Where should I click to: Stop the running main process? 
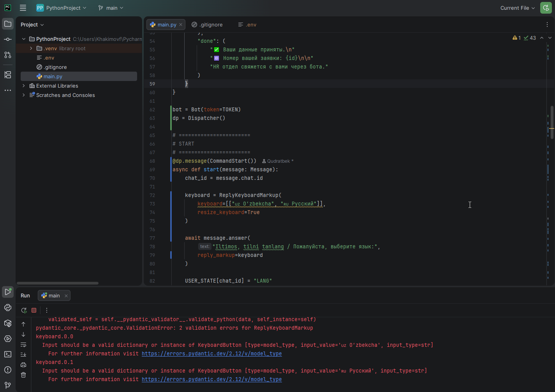click(x=34, y=310)
